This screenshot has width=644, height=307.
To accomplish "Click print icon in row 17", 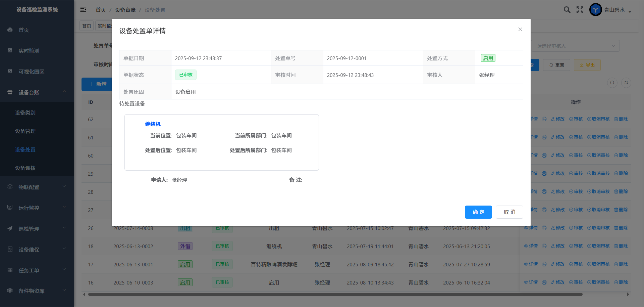I will tap(544, 264).
